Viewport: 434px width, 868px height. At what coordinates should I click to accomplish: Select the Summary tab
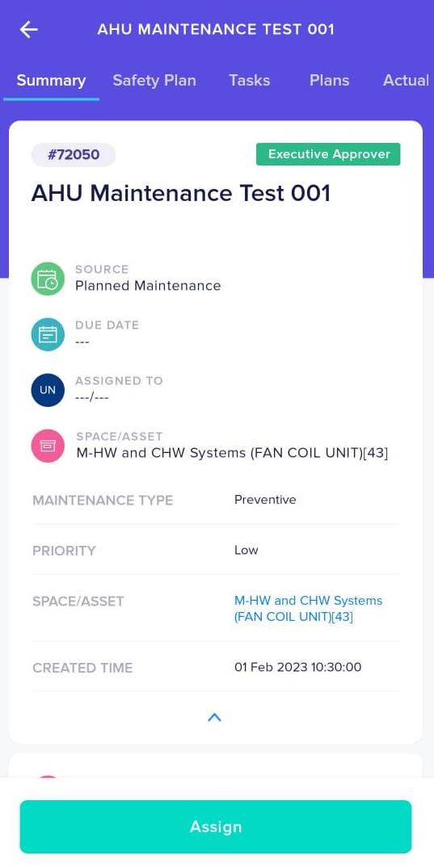point(51,80)
